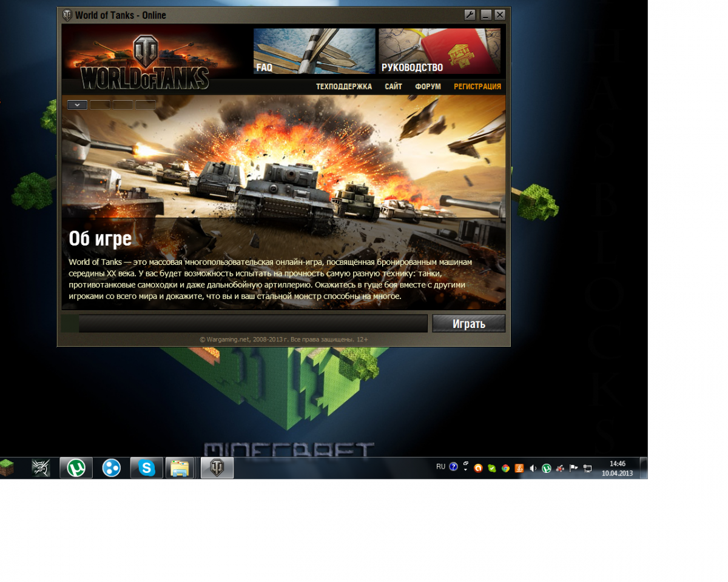
Task: Open Регистрация registration link
Action: click(477, 87)
